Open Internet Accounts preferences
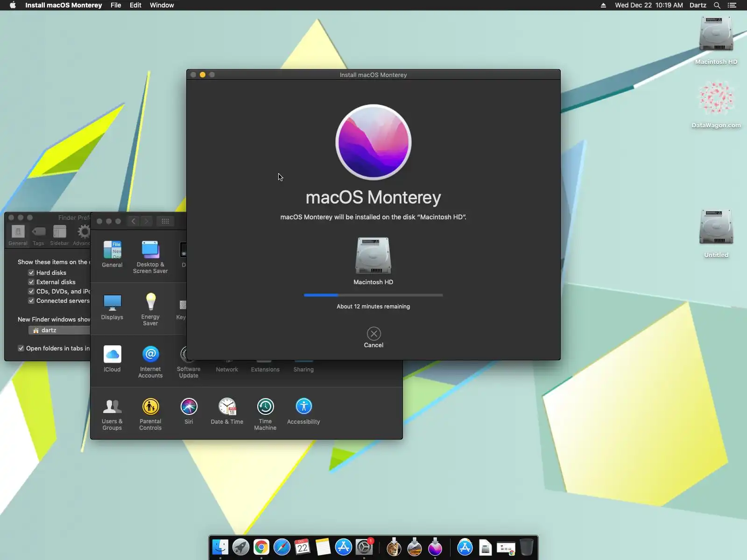The image size is (747, 560). [x=150, y=362]
